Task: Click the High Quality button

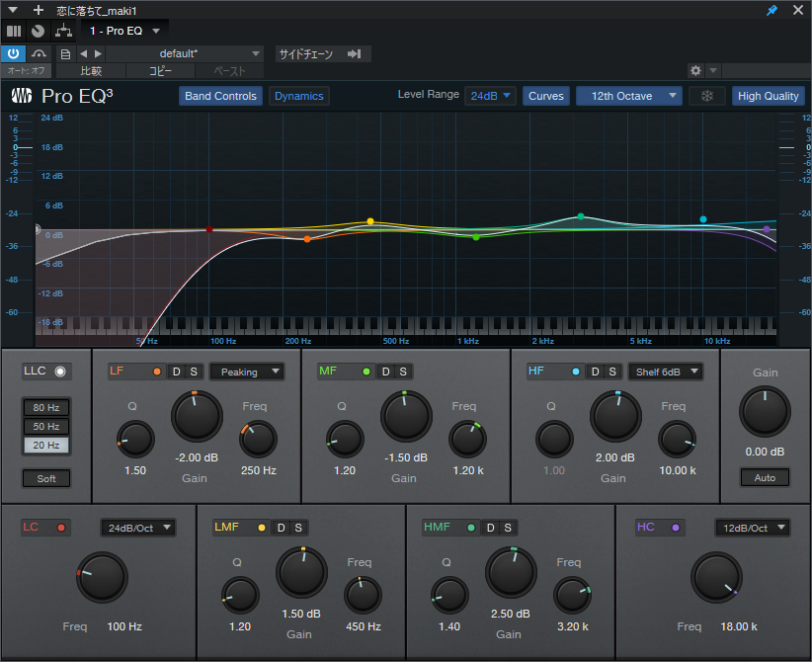Action: [x=768, y=96]
